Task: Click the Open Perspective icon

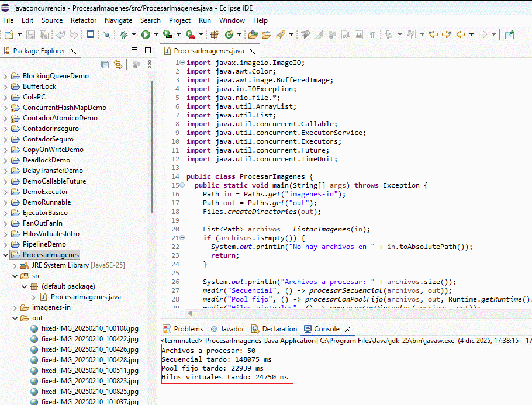Action: pyautogui.click(x=509, y=35)
